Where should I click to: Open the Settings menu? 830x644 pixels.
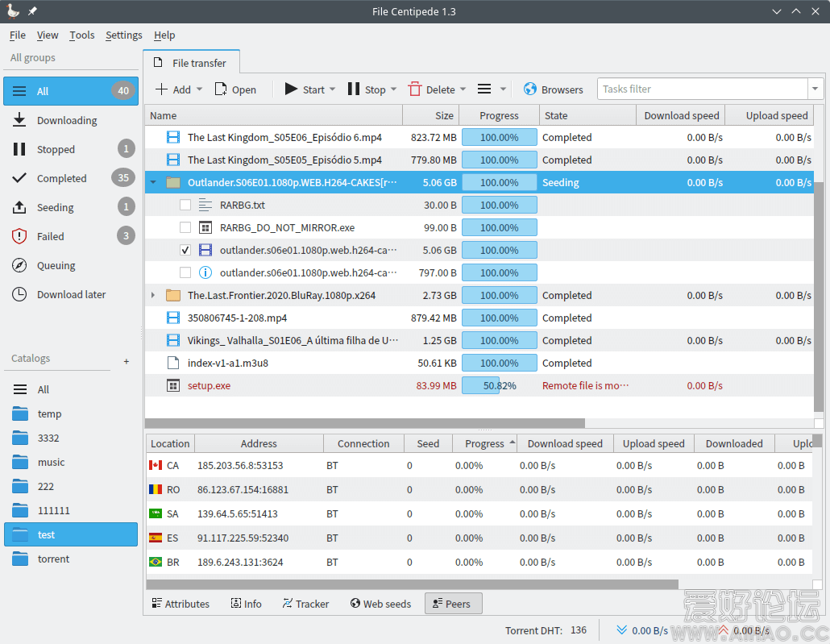click(123, 35)
